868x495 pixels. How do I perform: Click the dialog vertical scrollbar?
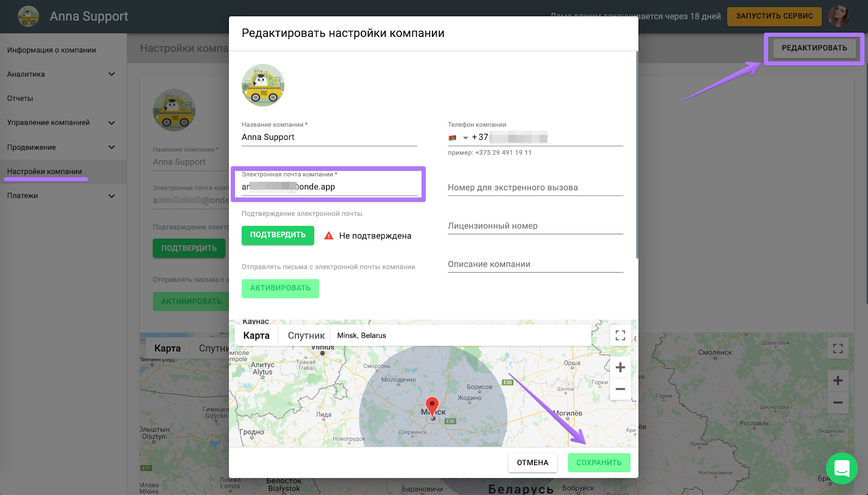click(637, 155)
